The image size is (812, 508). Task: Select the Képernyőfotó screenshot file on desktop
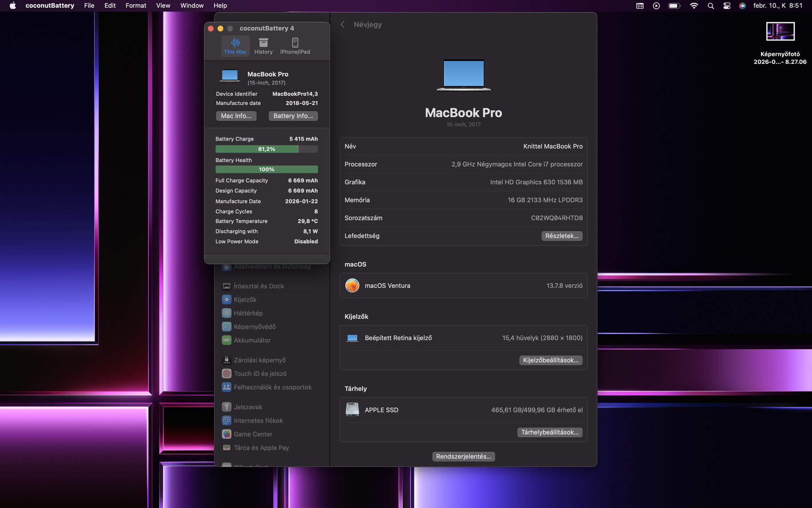[780, 43]
